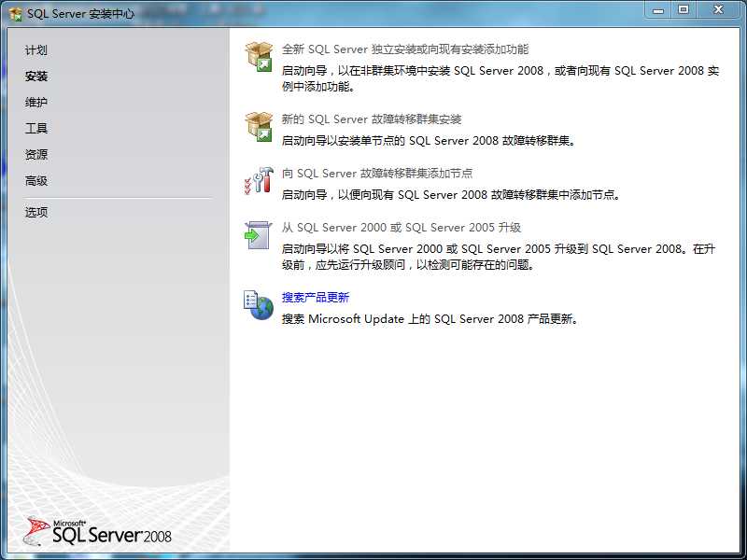Go to the 资源 section

[36, 154]
